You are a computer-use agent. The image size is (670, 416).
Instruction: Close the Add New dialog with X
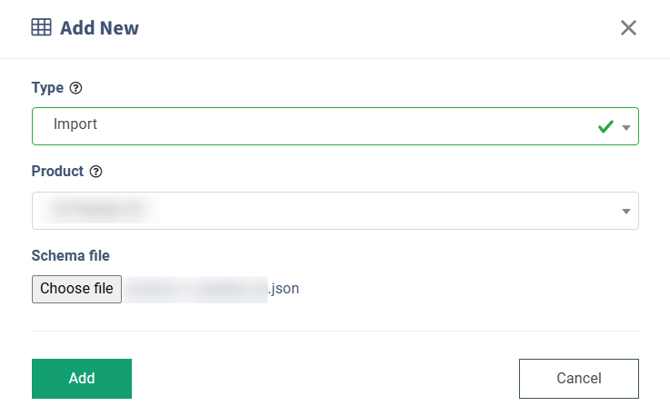(x=628, y=28)
